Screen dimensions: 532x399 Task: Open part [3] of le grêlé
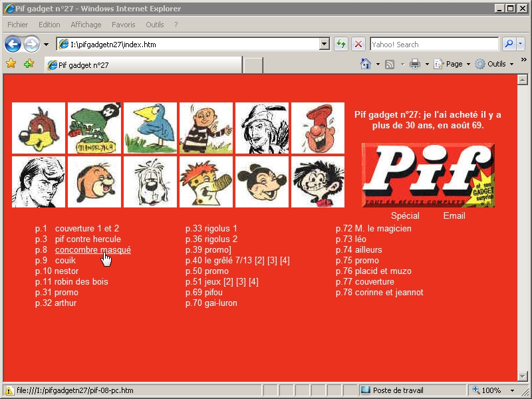(x=272, y=260)
